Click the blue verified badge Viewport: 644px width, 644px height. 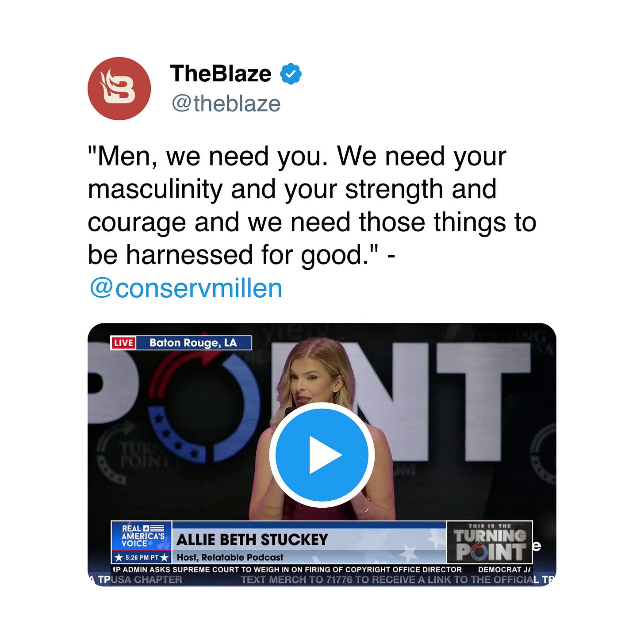coord(291,74)
